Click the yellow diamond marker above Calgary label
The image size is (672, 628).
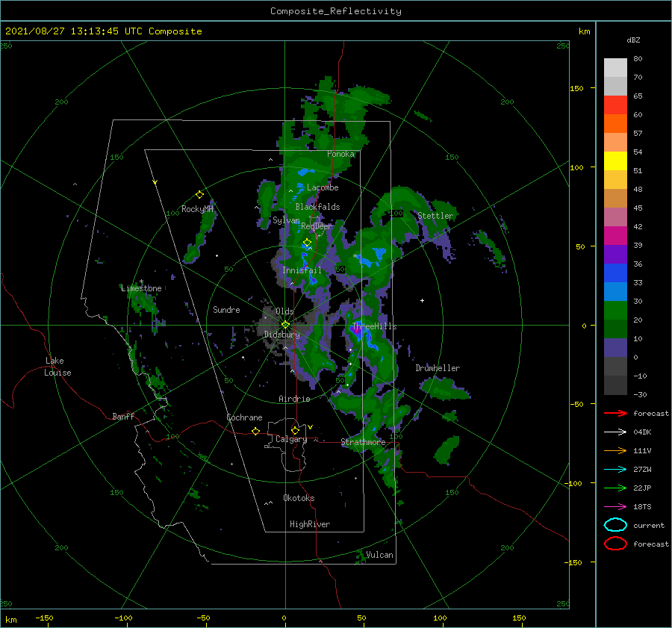pyautogui.click(x=295, y=430)
